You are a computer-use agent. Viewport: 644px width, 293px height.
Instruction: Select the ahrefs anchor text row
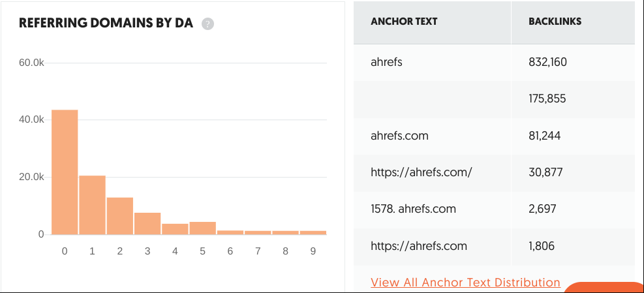(495, 63)
